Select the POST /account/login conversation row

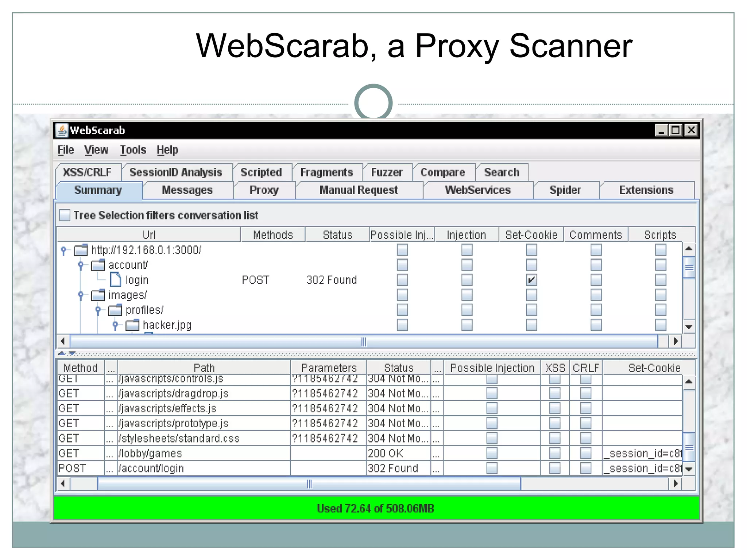coord(370,468)
